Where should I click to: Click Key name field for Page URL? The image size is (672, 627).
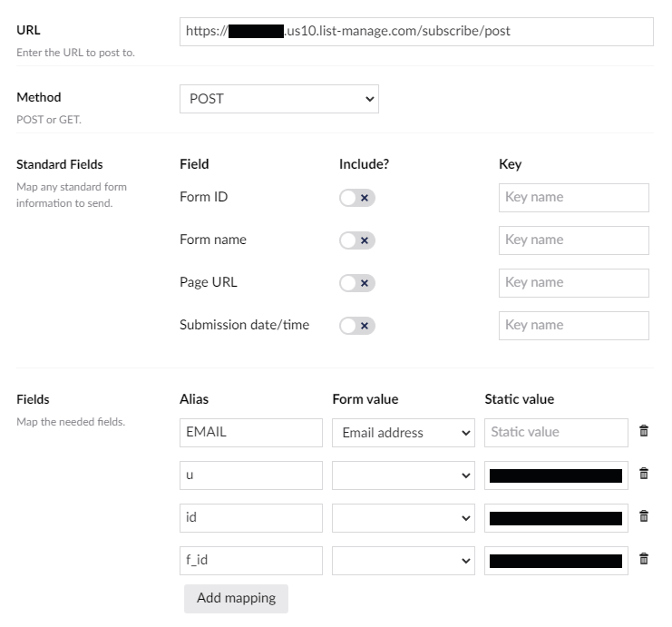pyautogui.click(x=574, y=283)
